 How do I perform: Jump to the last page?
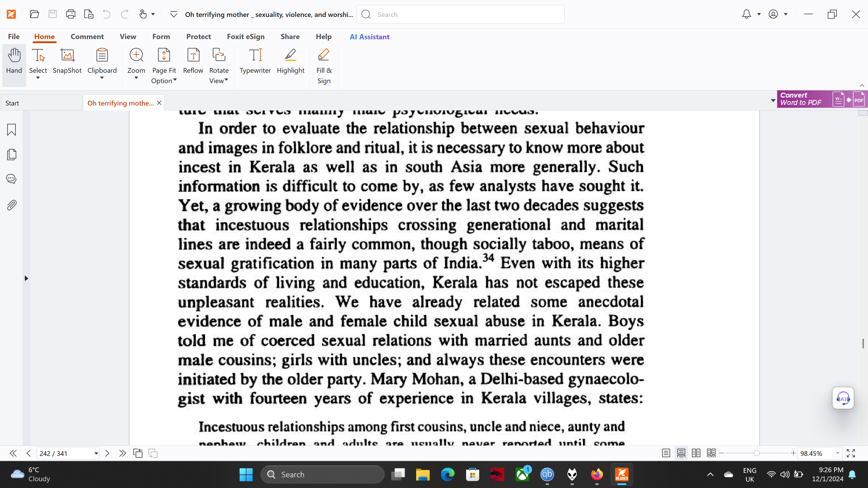(122, 453)
